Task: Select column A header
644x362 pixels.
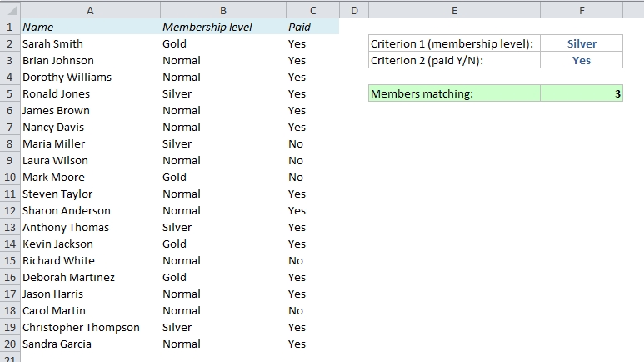Action: (x=90, y=10)
